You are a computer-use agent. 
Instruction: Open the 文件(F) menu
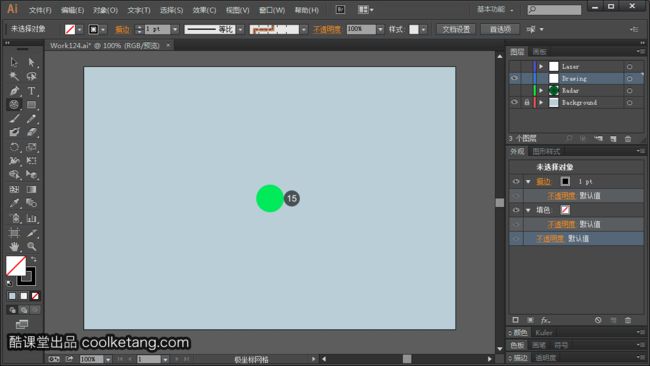[x=40, y=10]
